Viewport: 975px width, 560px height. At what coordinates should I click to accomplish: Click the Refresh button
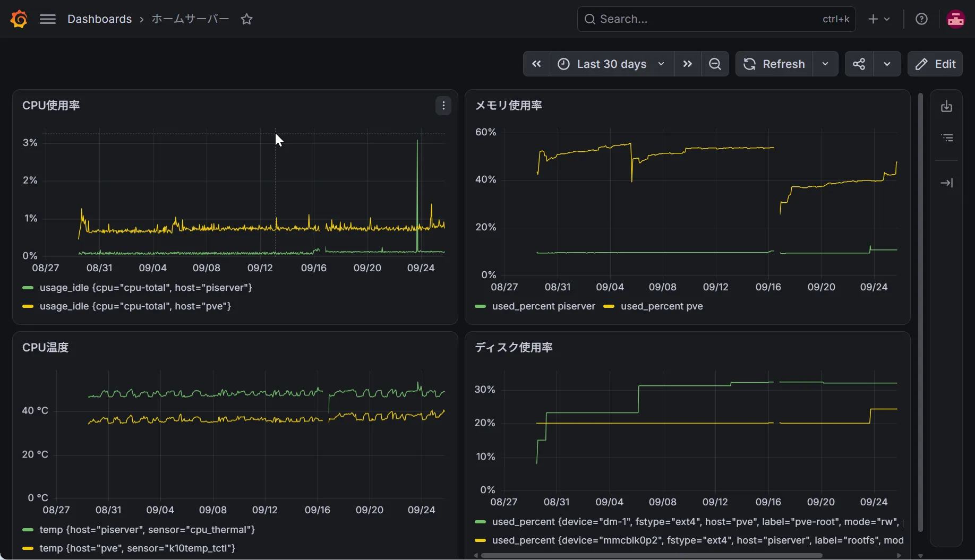pyautogui.click(x=774, y=64)
